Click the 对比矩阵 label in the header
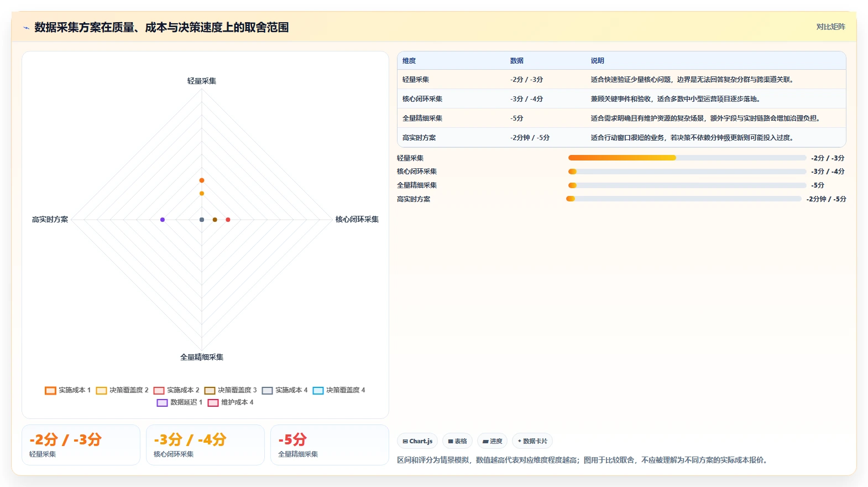This screenshot has width=868, height=487. (830, 27)
